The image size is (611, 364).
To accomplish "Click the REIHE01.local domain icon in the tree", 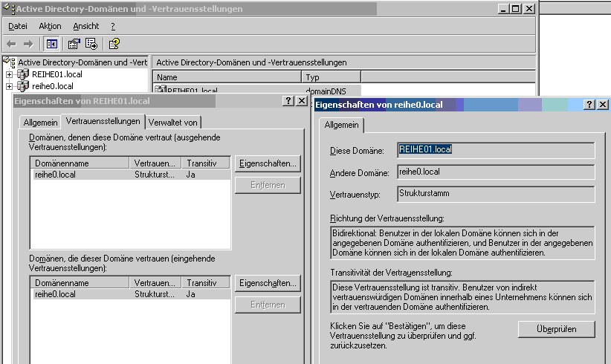I will (23, 74).
